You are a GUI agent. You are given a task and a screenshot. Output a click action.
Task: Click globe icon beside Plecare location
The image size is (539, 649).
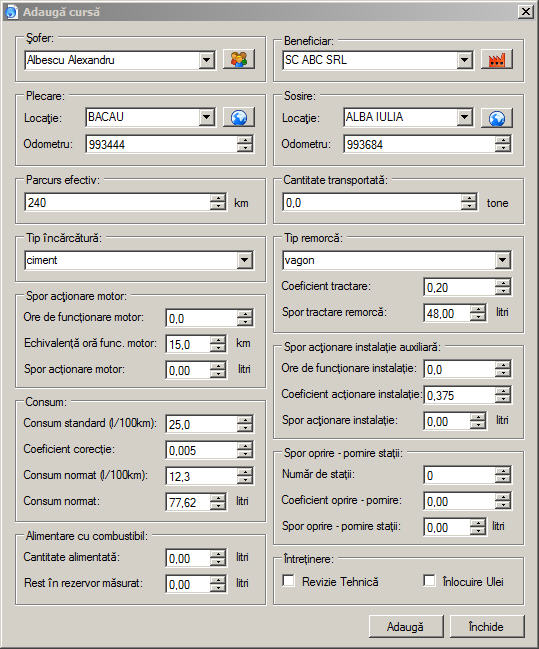(239, 118)
